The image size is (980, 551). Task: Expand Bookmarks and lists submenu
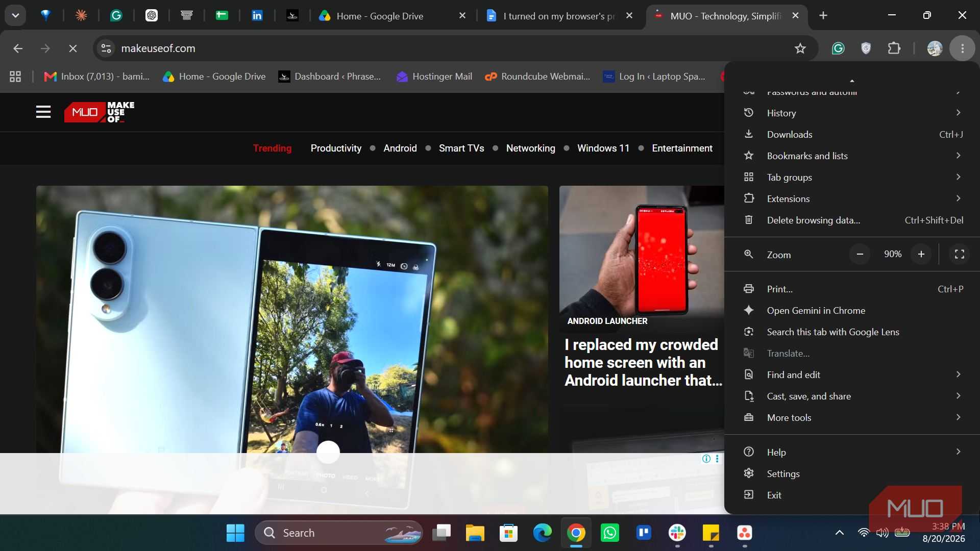click(852, 156)
